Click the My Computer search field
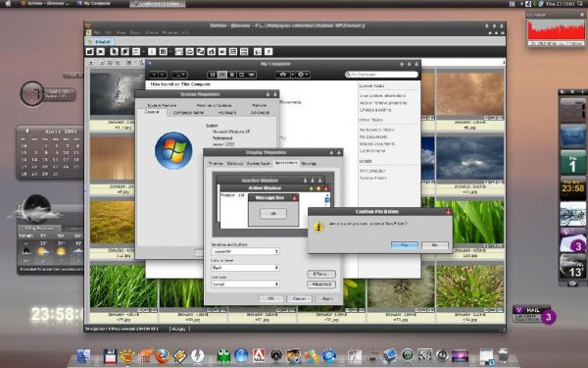 pyautogui.click(x=381, y=75)
